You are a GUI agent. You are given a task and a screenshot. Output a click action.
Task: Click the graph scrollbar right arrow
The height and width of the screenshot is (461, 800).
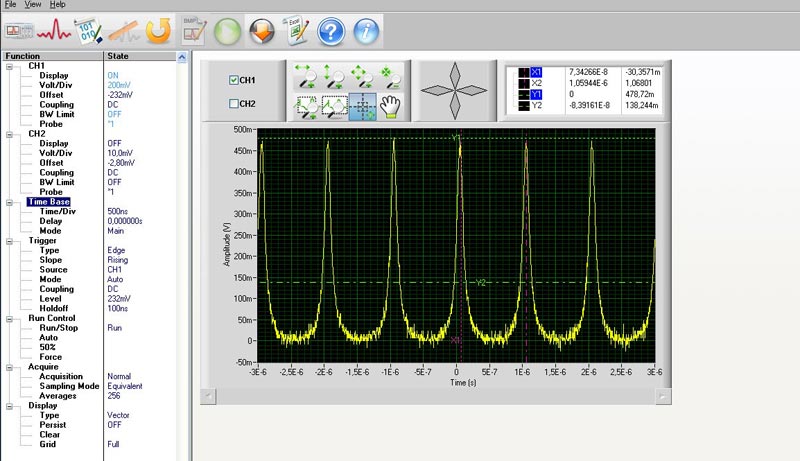(663, 396)
